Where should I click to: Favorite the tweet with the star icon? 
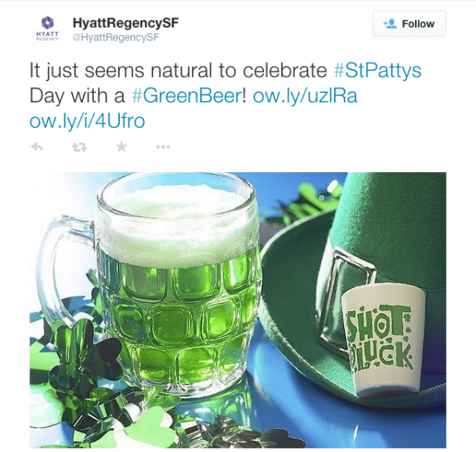click(121, 147)
